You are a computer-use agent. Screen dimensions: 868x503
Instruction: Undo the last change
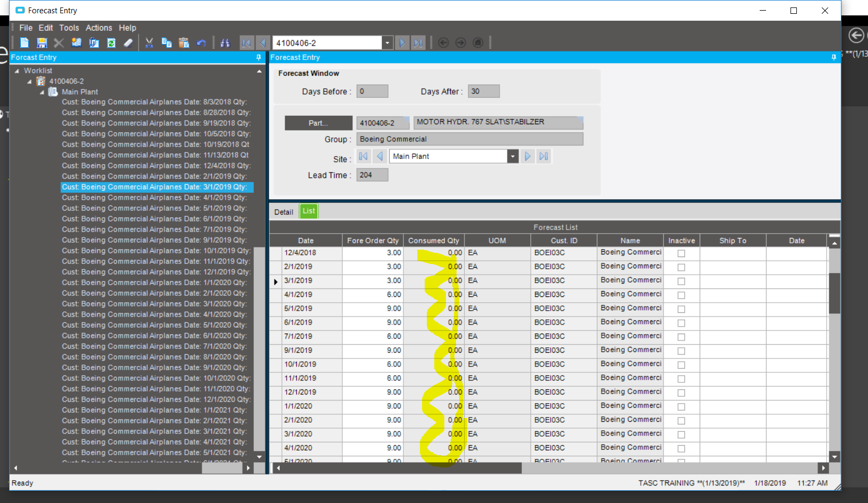pyautogui.click(x=201, y=42)
